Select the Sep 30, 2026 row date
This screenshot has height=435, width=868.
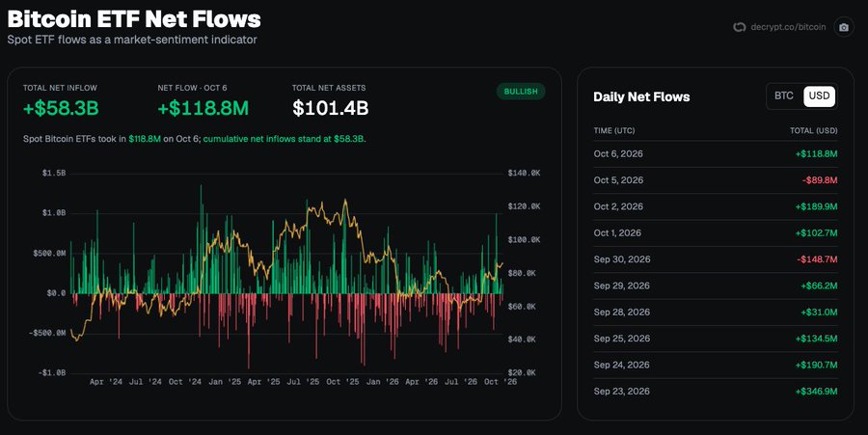(x=622, y=259)
